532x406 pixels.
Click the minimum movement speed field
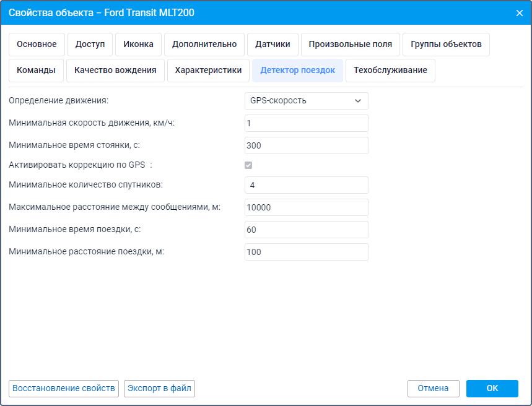tap(307, 123)
